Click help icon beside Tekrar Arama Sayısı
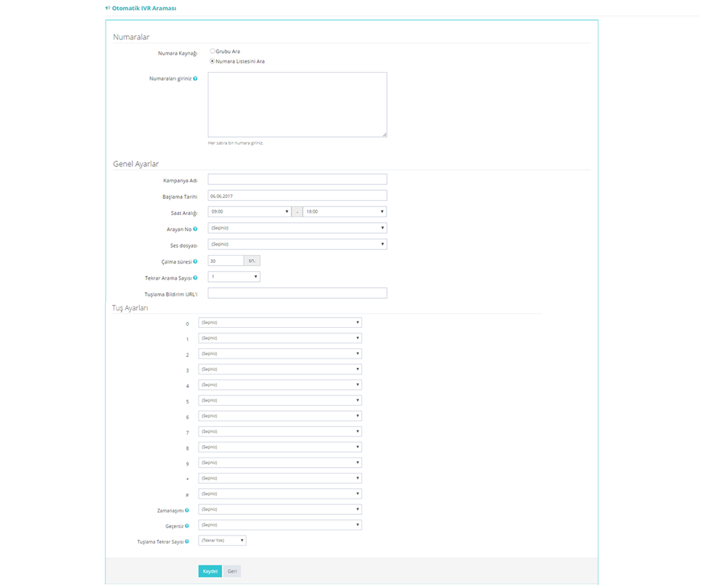The image size is (728, 585). 195,278
